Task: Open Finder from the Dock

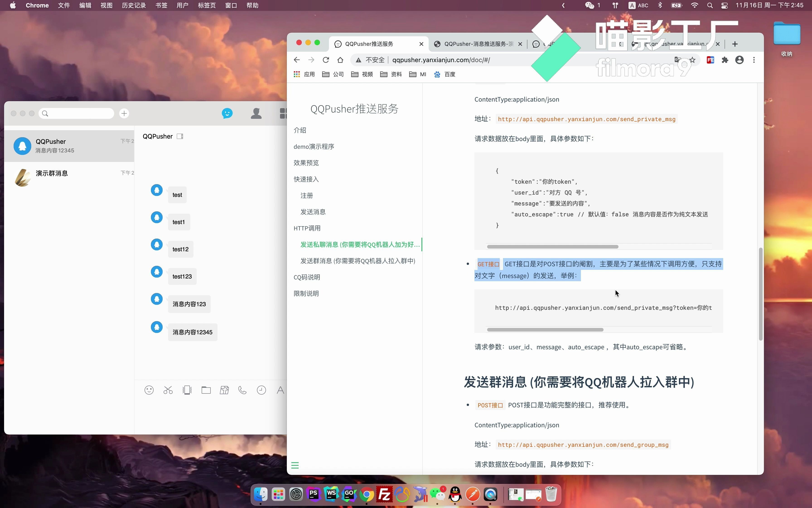Action: coord(261,494)
